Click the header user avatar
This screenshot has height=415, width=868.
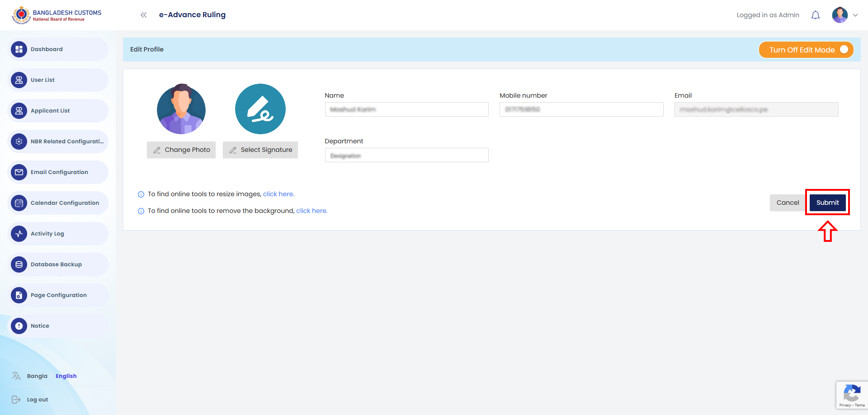click(840, 15)
